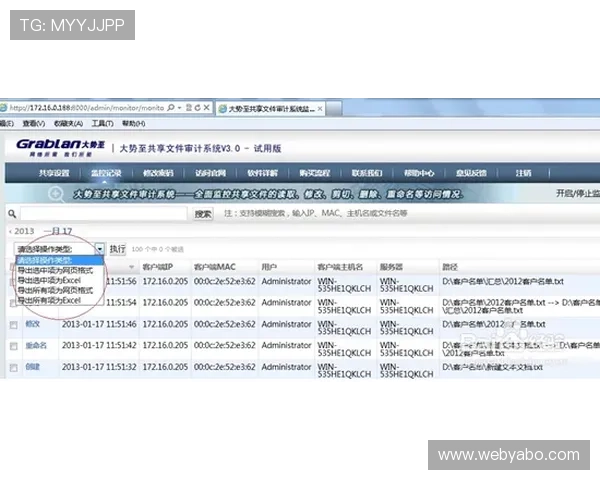Click the 一月 17 date text
The height and width of the screenshot is (480, 600).
(58, 231)
